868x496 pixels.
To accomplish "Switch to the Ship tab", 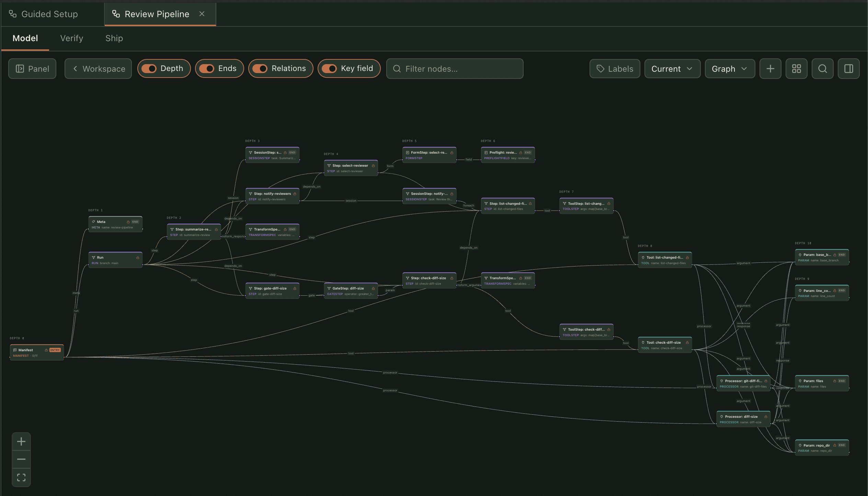I will pos(114,38).
